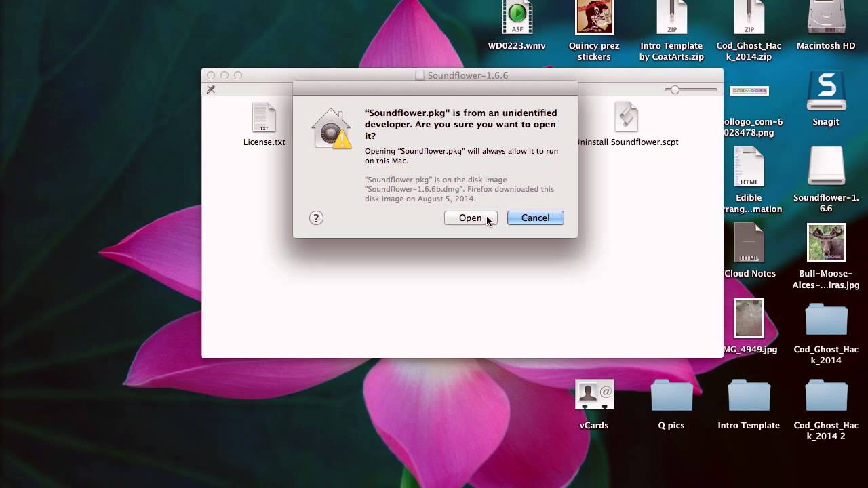The height and width of the screenshot is (488, 868).
Task: Click the Gatekeeper warning icon in the dialog
Action: [332, 129]
